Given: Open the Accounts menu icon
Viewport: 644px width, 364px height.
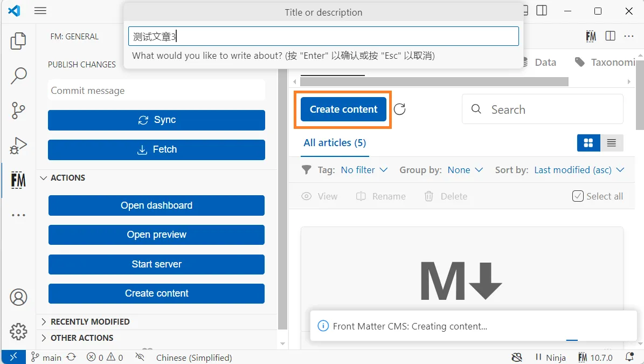Looking at the screenshot, I should 18,297.
